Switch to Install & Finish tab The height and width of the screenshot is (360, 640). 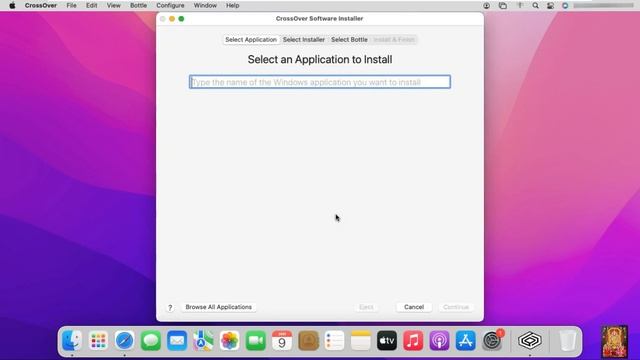coord(394,40)
